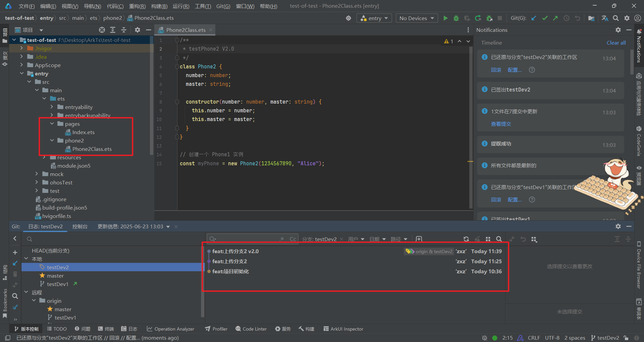Click the Apply Changes reload icon
Image resolution: width=644 pixels, height=342 pixels.
[478, 18]
